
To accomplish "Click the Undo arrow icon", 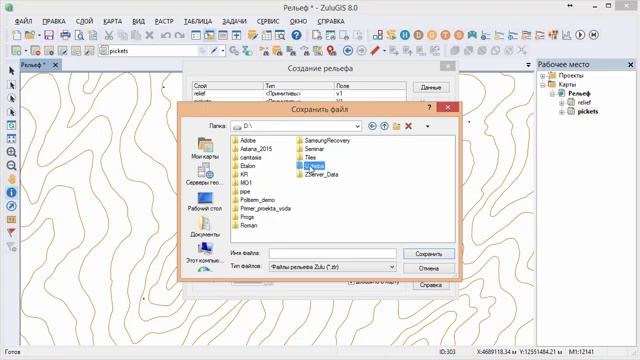I will coord(165,35).
